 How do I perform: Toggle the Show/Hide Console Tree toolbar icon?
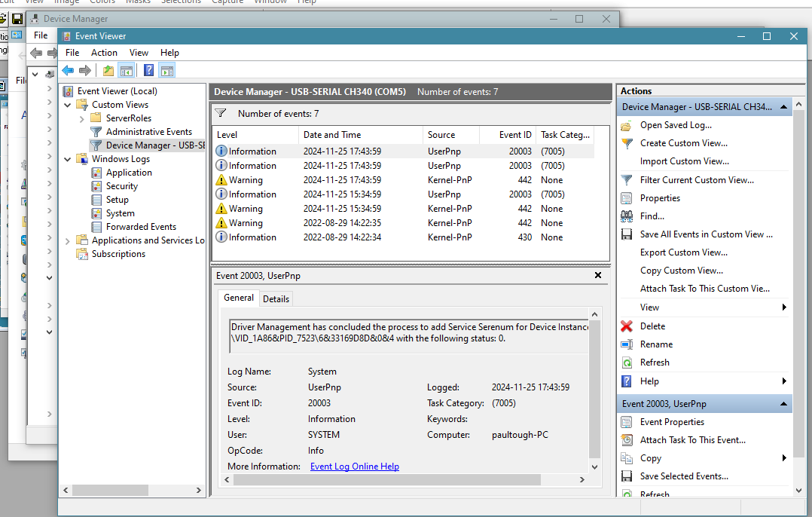tap(126, 70)
